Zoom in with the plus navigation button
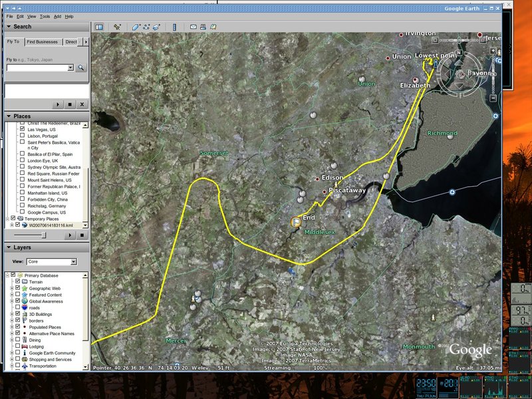This screenshot has width=532, height=399. (493, 51)
